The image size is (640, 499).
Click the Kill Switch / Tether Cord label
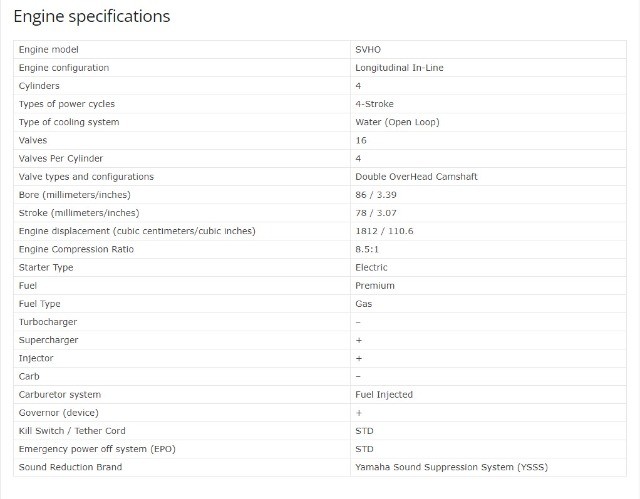point(72,431)
